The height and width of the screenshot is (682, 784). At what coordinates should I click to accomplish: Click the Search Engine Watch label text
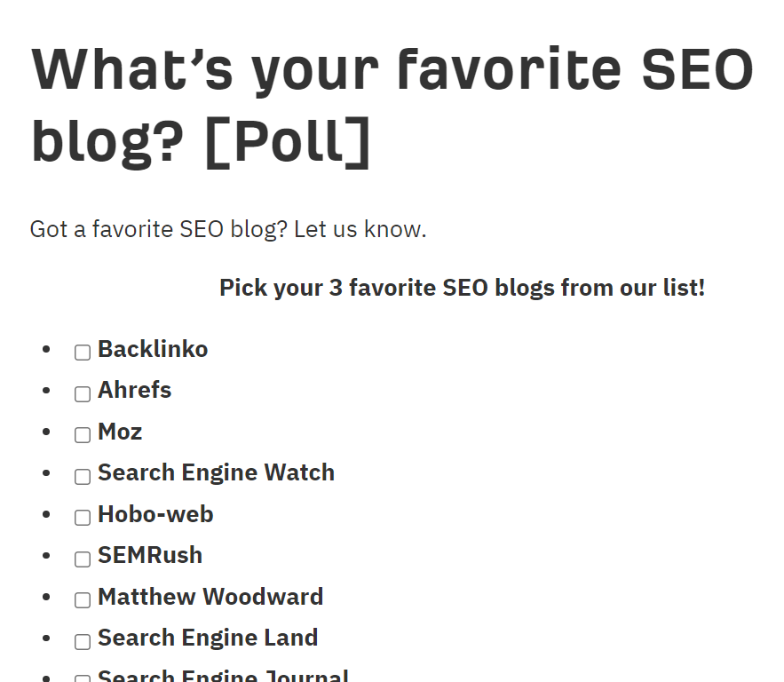[x=216, y=472]
